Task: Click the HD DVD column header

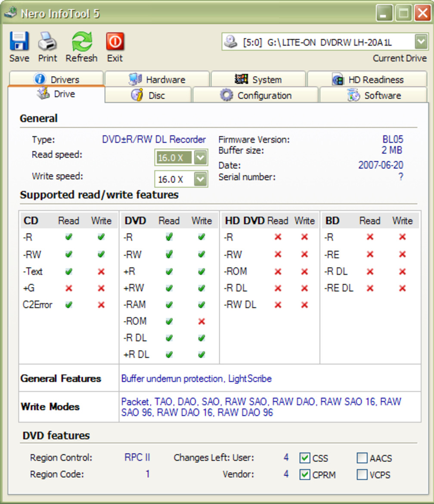Action: [x=245, y=221]
